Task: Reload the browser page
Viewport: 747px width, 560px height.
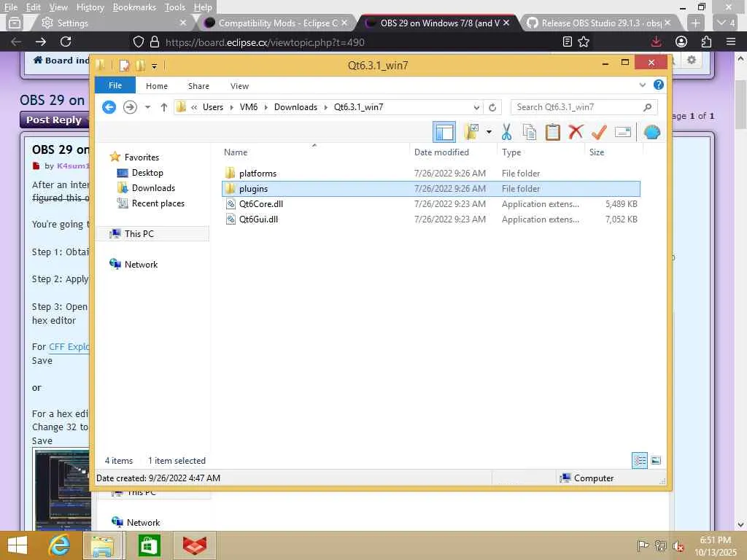Action: pyautogui.click(x=66, y=42)
